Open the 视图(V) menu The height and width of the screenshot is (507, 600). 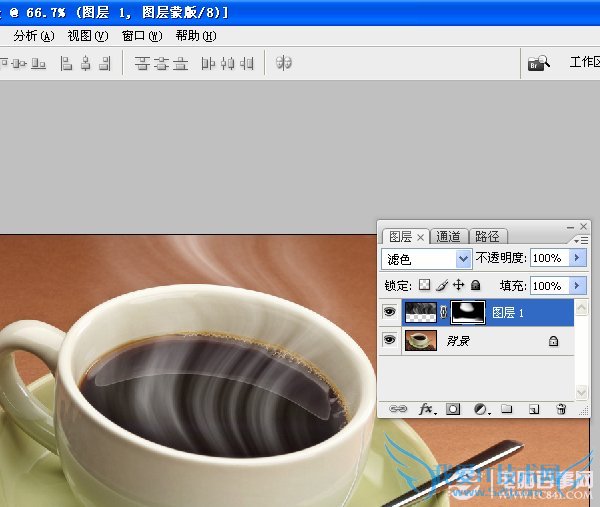[87, 35]
